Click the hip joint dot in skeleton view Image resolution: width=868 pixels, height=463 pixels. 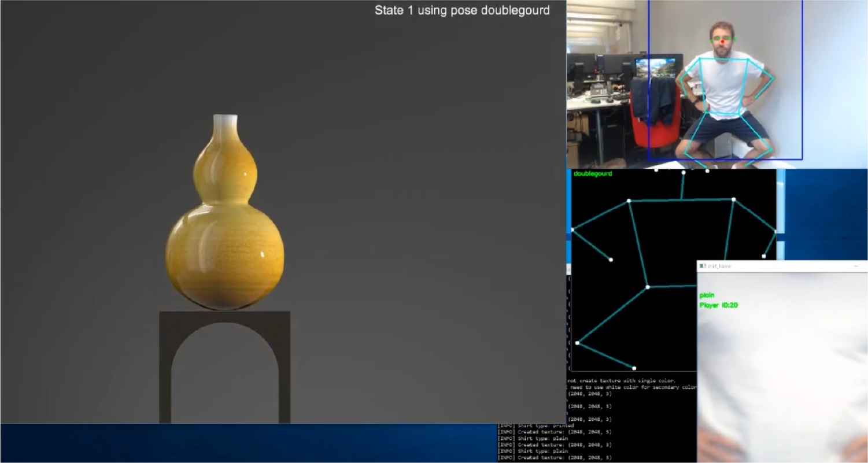(648, 287)
